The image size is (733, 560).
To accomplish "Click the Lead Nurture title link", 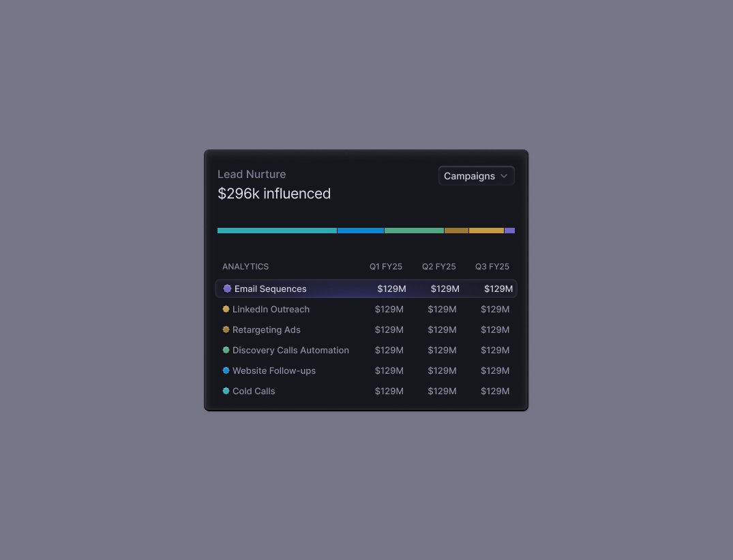I will 252,174.
